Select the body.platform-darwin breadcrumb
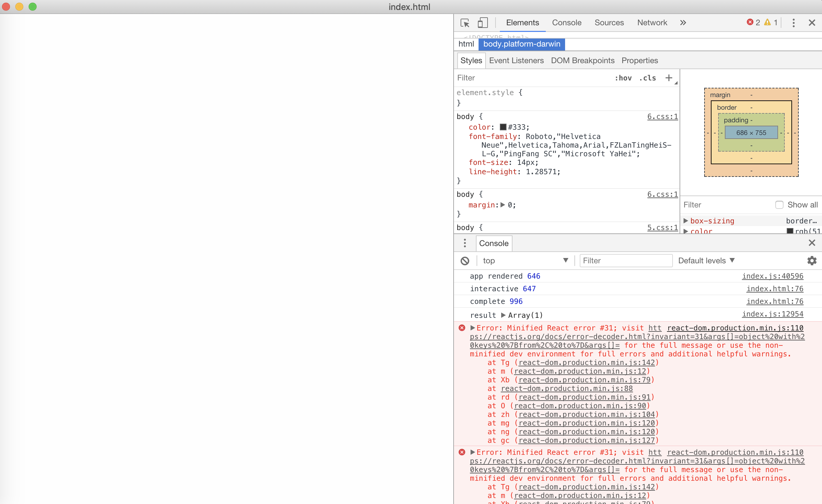The height and width of the screenshot is (504, 822). tap(521, 44)
